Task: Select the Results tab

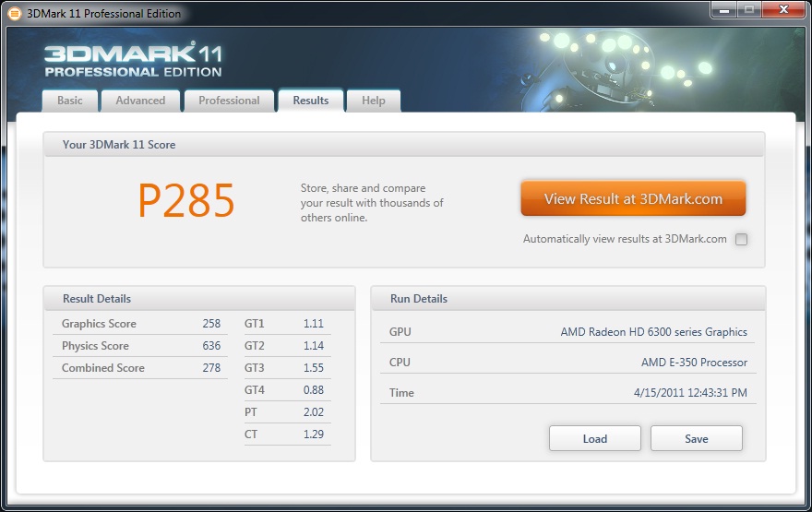Action: (x=311, y=101)
